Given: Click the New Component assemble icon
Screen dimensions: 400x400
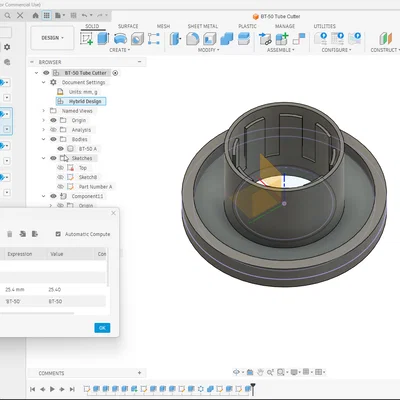Looking at the screenshot, I should (282, 39).
